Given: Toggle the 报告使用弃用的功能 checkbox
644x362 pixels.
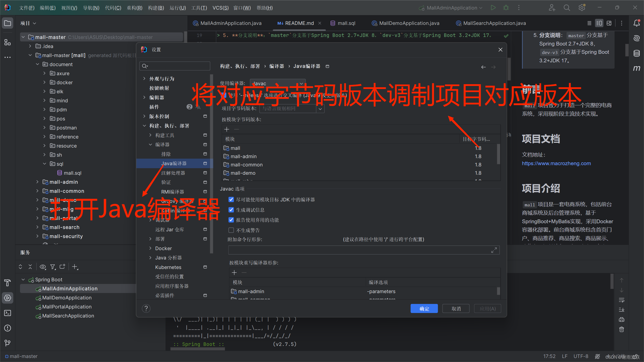Looking at the screenshot, I should [x=231, y=220].
